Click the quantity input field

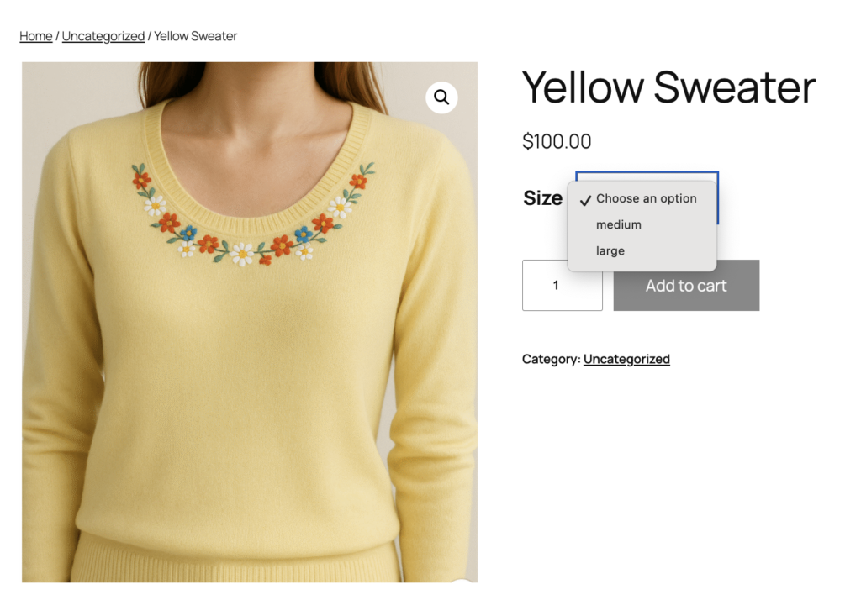tap(562, 286)
